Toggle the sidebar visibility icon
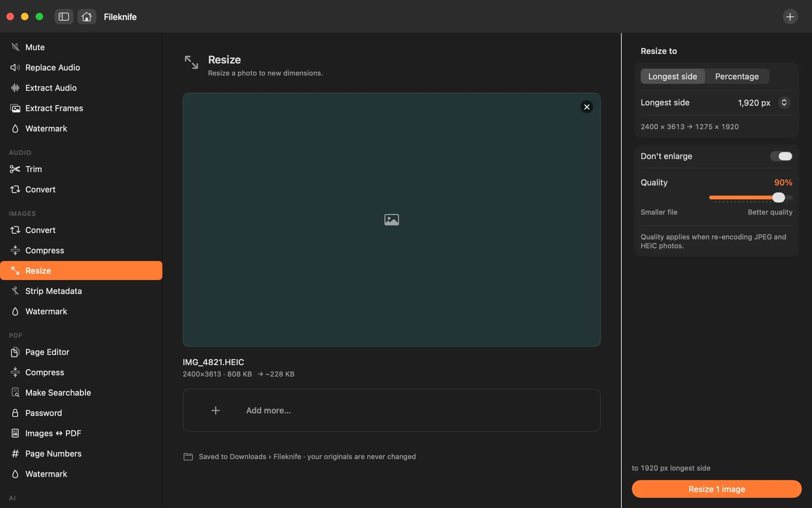 pyautogui.click(x=64, y=17)
